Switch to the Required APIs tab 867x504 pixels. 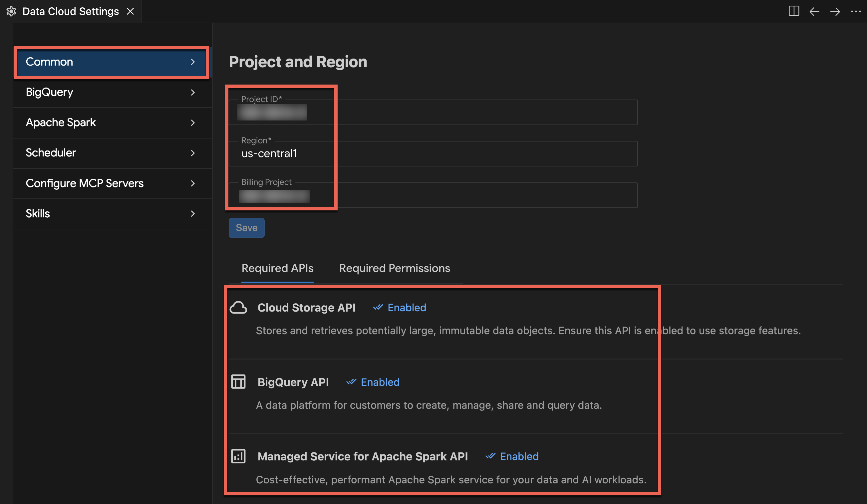(x=277, y=268)
